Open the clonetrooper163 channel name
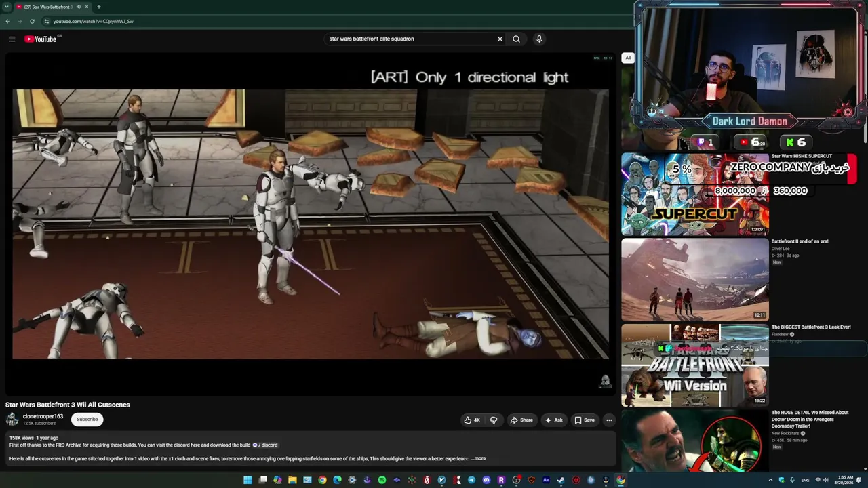This screenshot has height=488, width=868. [43, 416]
